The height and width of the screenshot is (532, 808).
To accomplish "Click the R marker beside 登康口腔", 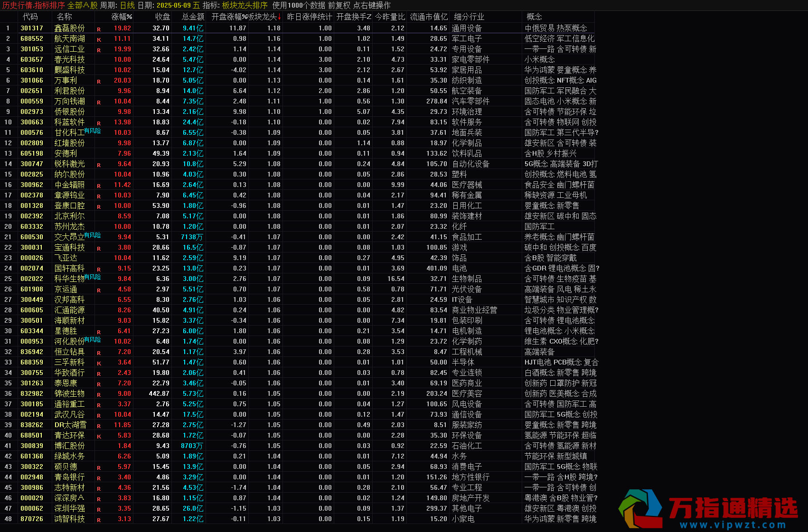I will (x=99, y=207).
